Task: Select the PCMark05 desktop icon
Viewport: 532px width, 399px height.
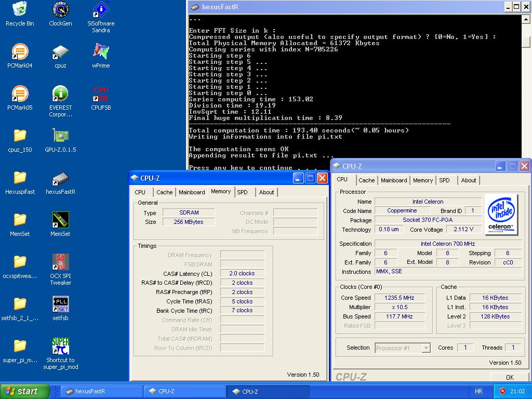Action: click(20, 94)
